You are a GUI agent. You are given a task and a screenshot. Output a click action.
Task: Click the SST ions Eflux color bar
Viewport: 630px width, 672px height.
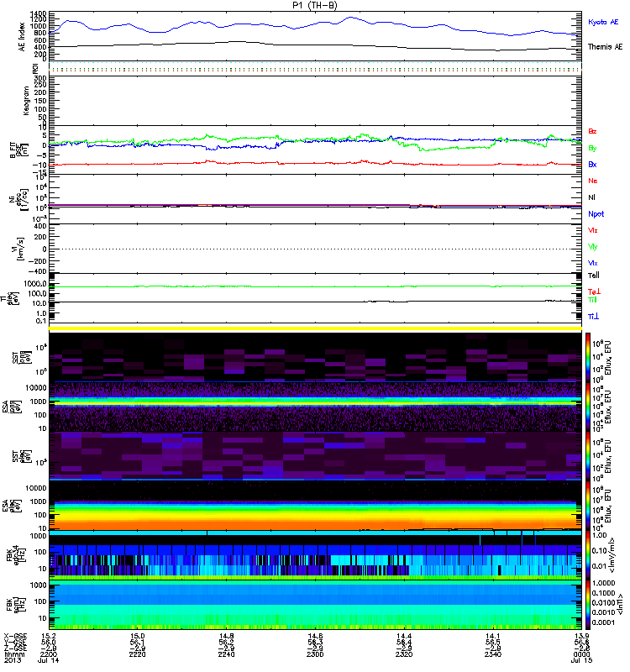point(588,358)
